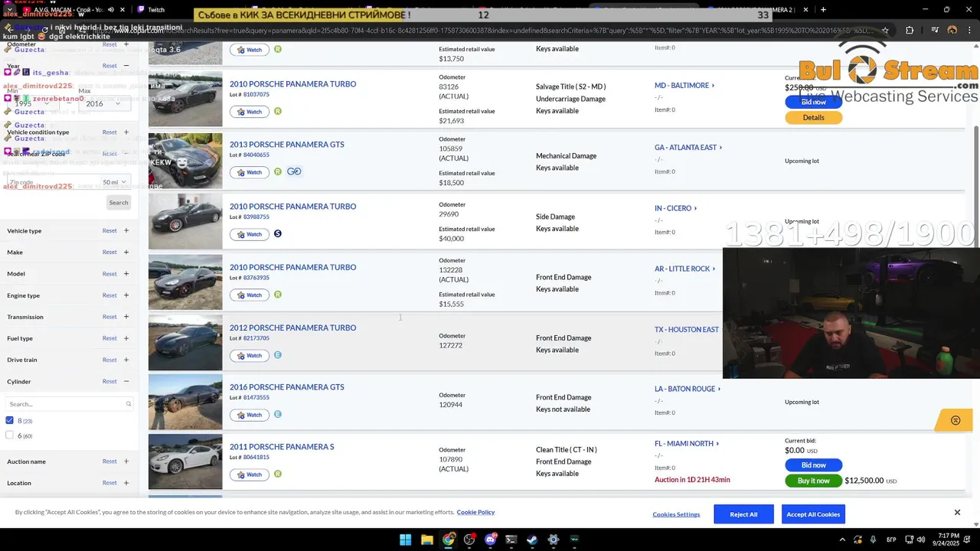The width and height of the screenshot is (980, 551).
Task: Reset the Drive train filter
Action: pos(109,359)
